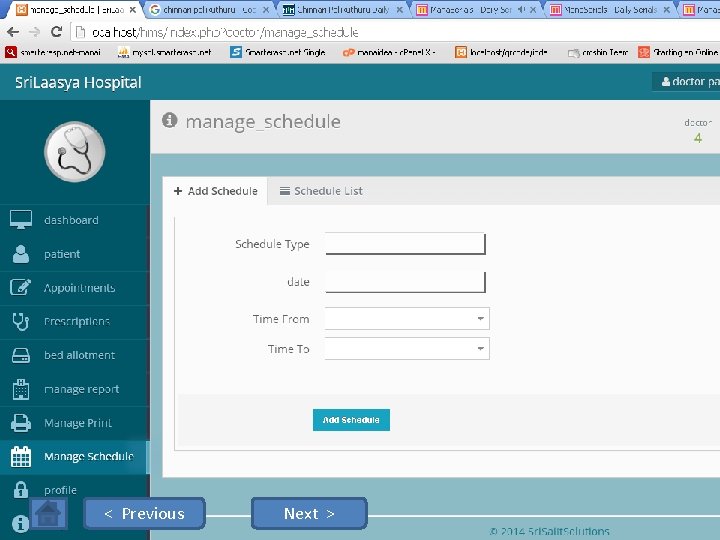Click the user icon beside doctor panel

(665, 82)
